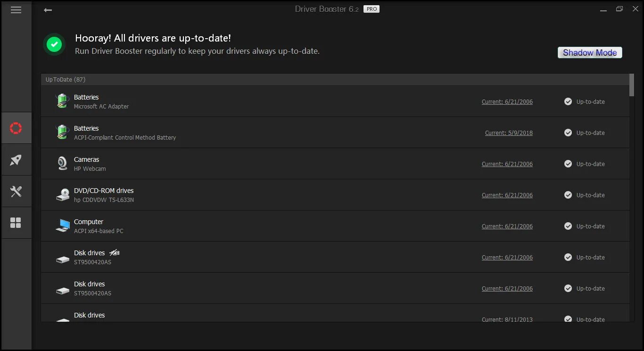This screenshot has height=351, width=644.
Task: Open the Tools wrench sidebar tab
Action: coord(16,191)
